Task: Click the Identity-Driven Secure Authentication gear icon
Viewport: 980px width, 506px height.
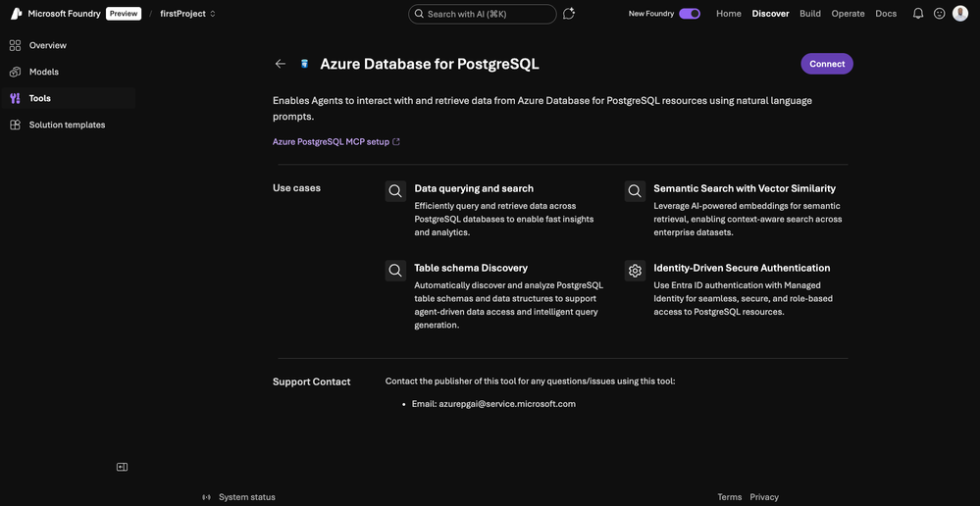Action: click(x=635, y=271)
